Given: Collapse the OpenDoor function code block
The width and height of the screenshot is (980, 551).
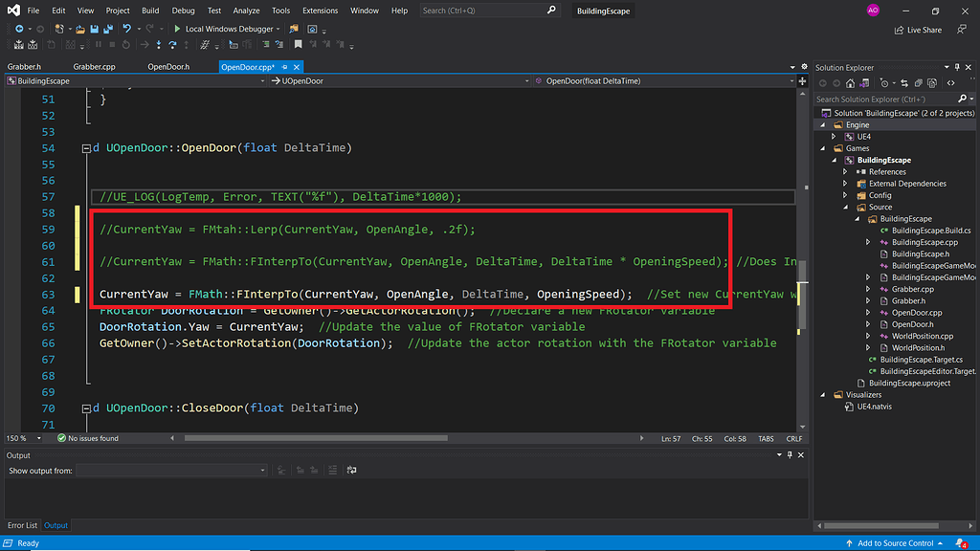Looking at the screenshot, I should pyautogui.click(x=86, y=147).
